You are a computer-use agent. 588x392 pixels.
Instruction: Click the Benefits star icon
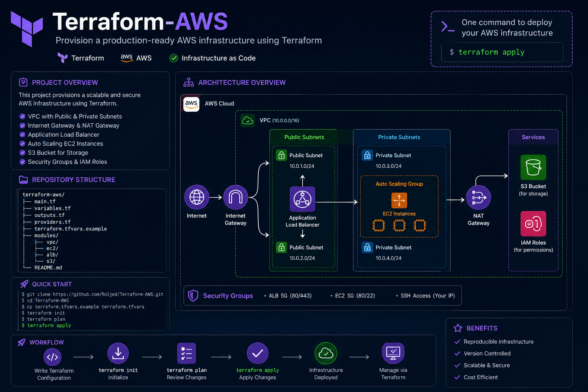pos(458,328)
